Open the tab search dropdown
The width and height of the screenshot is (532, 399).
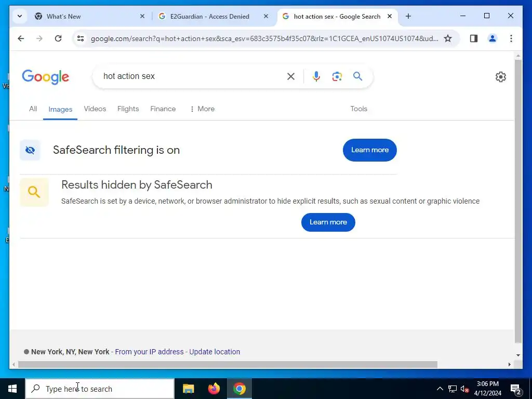click(20, 16)
